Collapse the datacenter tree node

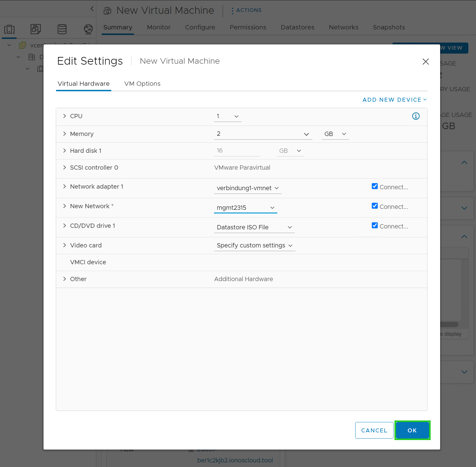[x=18, y=57]
